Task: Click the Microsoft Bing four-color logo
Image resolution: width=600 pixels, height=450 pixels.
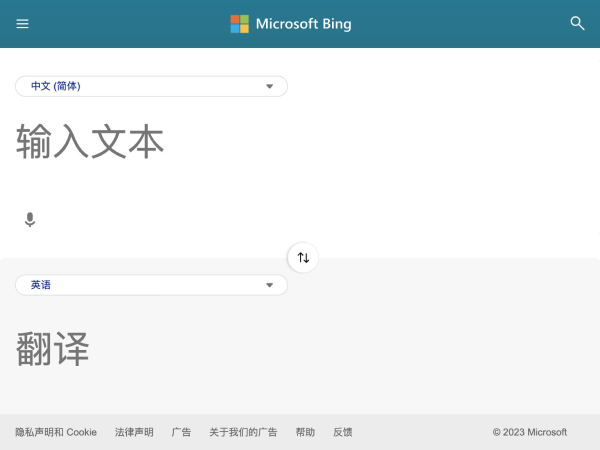Action: pyautogui.click(x=240, y=24)
